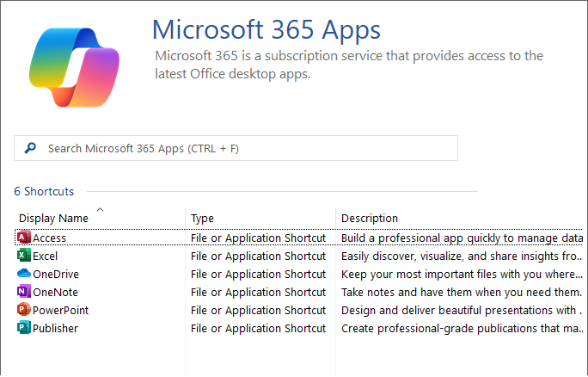Sort by Display Name column header
Viewport: 588px width, 377px height.
point(53,219)
